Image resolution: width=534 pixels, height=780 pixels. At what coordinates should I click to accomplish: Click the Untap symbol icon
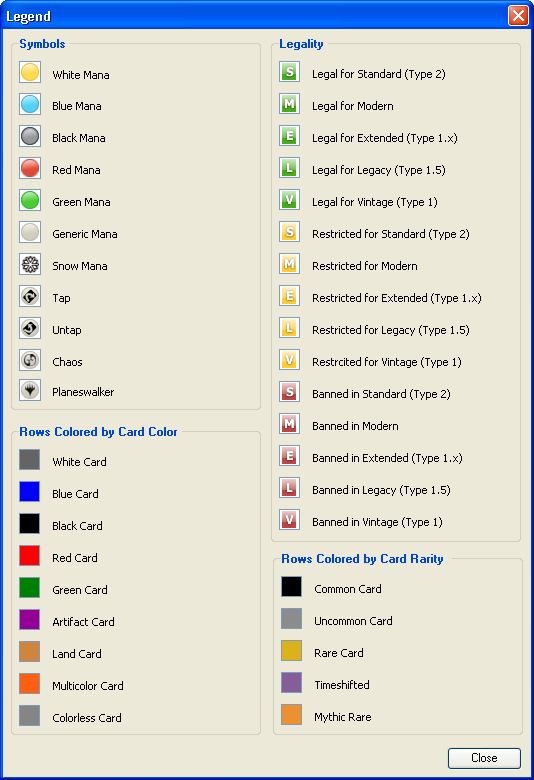point(30,328)
